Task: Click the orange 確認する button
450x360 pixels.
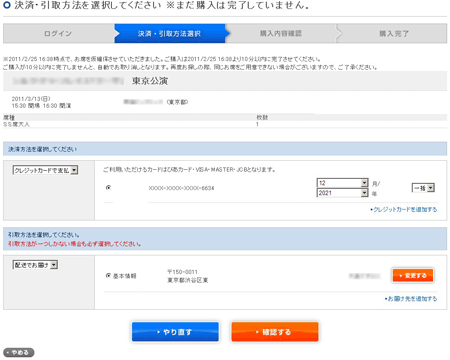Action: (x=275, y=332)
